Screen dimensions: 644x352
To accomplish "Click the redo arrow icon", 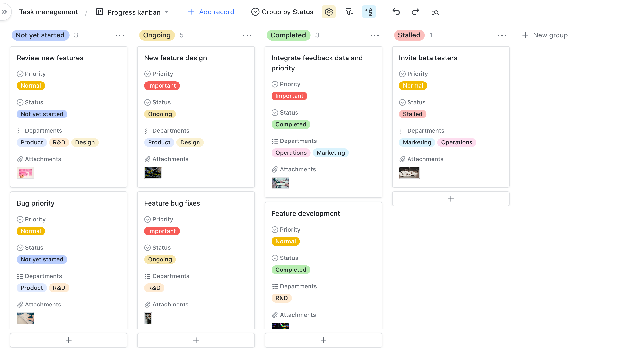I will pyautogui.click(x=415, y=12).
